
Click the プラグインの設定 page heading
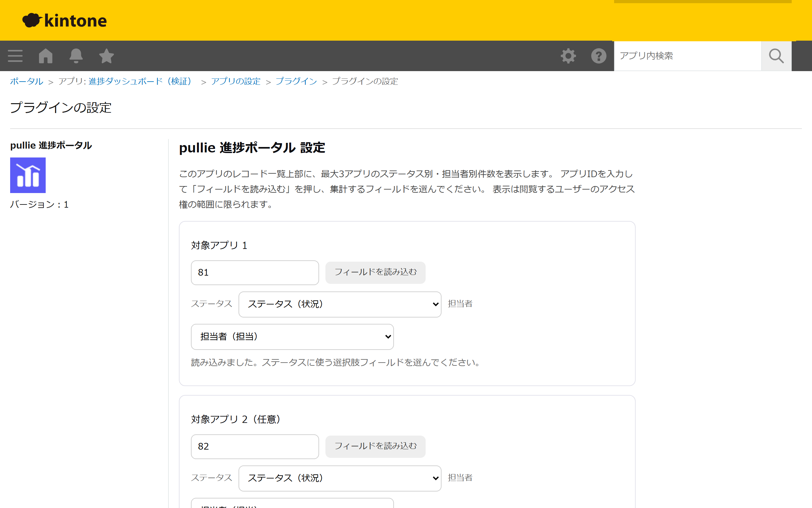click(61, 108)
